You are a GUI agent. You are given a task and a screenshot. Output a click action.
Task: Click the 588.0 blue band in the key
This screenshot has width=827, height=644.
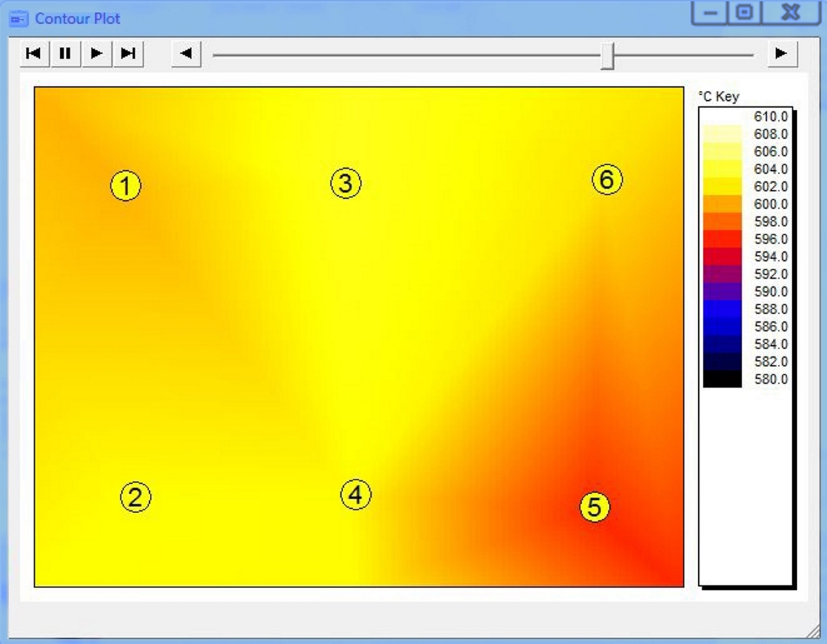(721, 309)
